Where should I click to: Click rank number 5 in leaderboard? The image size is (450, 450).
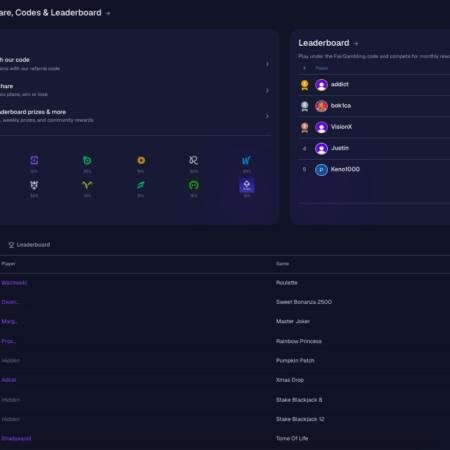click(x=304, y=170)
